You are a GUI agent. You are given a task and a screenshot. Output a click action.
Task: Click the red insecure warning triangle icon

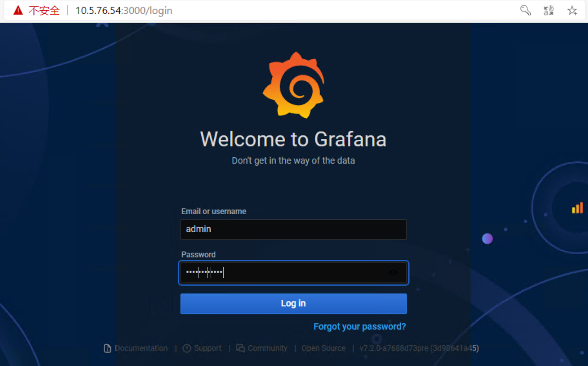tap(17, 9)
